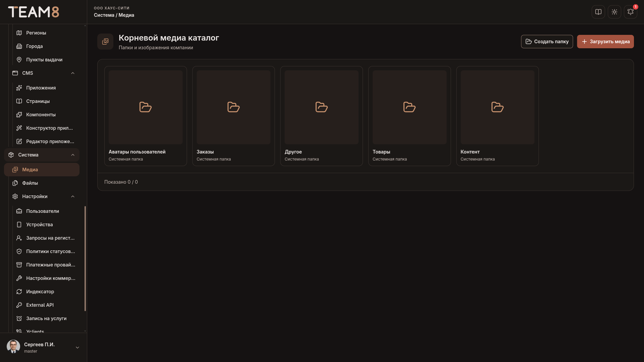Click the Страницы book icon
This screenshot has width=644, height=362.
tap(19, 101)
